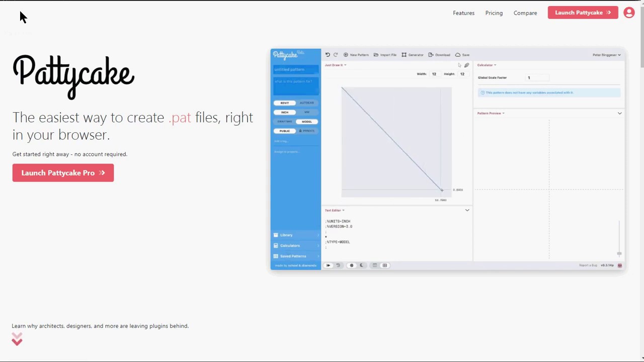Screen dimensions: 644x362
Task: Click the history rewind icon in the bottom bar
Action: tap(338, 265)
